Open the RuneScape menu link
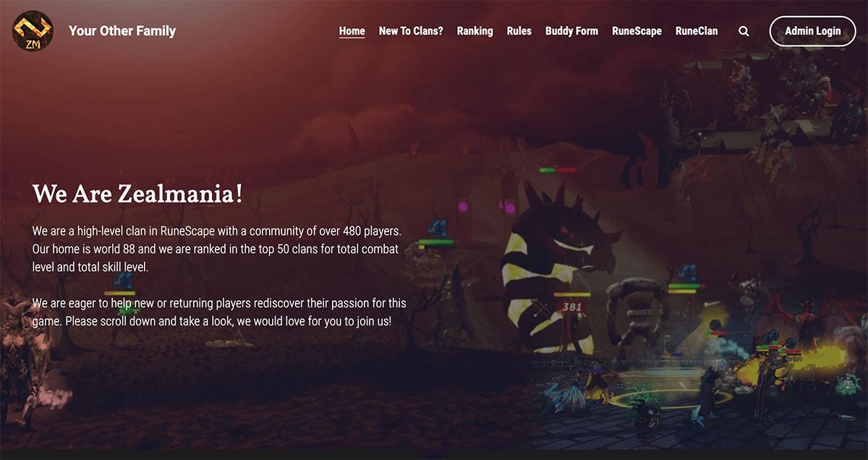 (x=637, y=31)
